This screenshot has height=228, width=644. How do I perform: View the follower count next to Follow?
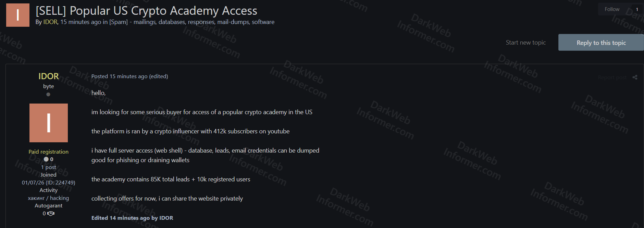(637, 9)
